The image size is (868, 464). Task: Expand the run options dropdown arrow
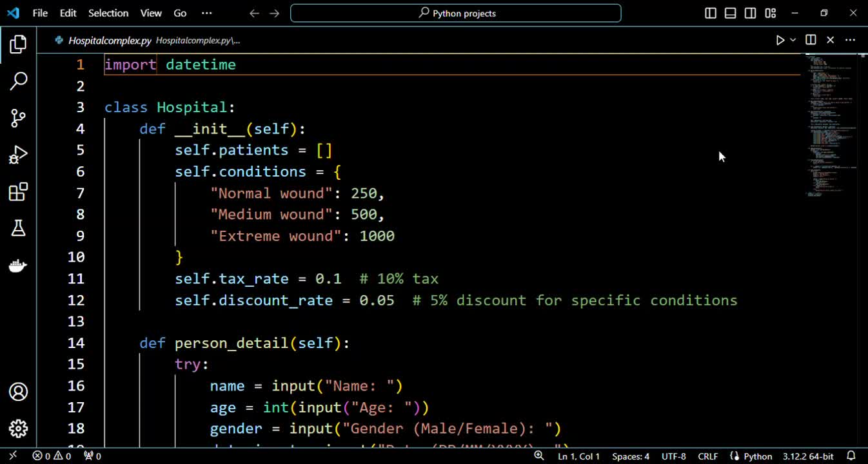coord(793,40)
